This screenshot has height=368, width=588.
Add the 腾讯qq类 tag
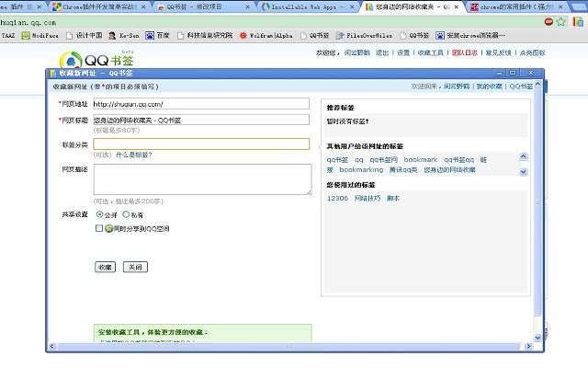pos(403,169)
